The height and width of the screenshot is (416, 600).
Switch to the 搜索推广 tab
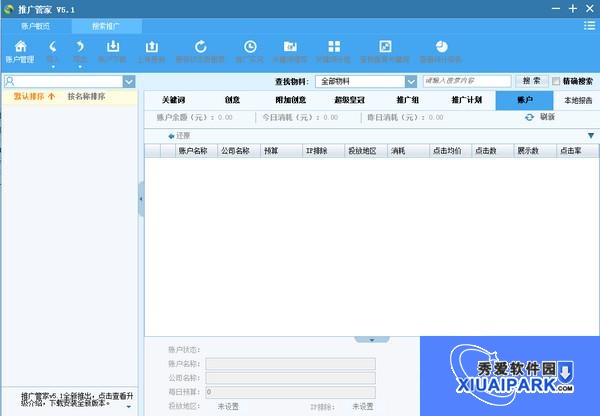pos(106,26)
